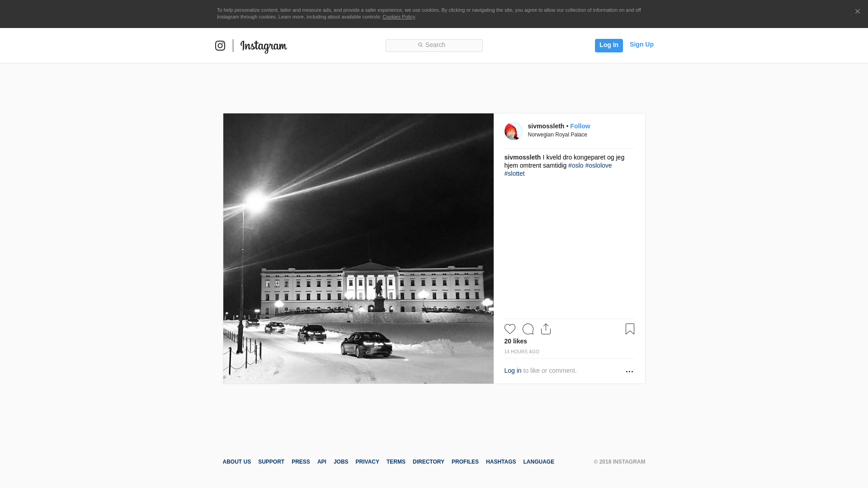The image size is (868, 488).
Task: Open more options three-dot menu
Action: pyautogui.click(x=629, y=371)
